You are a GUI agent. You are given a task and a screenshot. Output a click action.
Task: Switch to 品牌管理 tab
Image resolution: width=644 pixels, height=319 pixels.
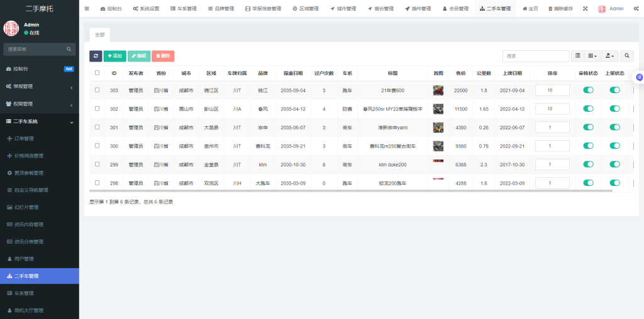pos(221,9)
